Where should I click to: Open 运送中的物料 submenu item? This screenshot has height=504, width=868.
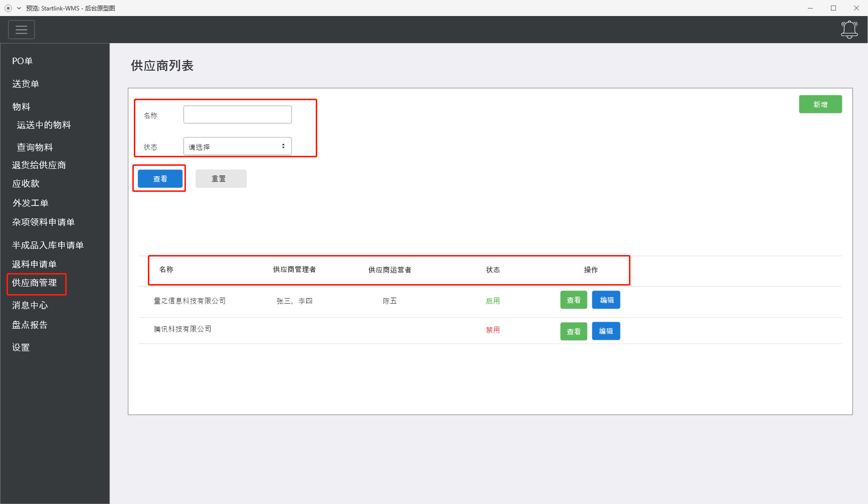pos(44,125)
